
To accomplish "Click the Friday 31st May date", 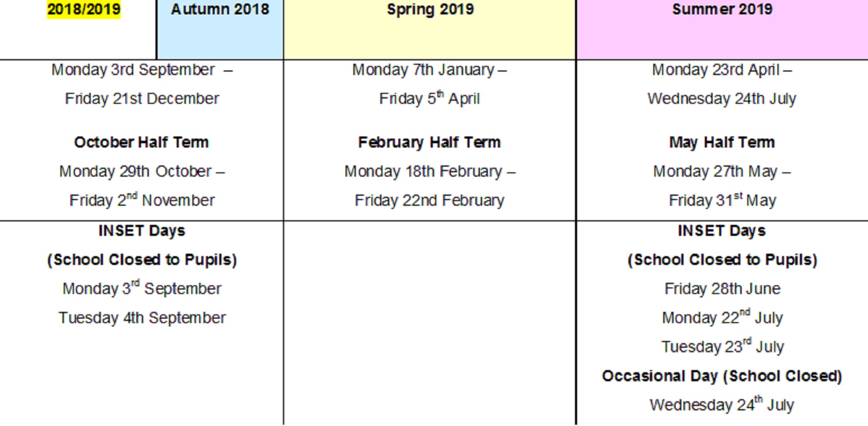I will [x=722, y=200].
